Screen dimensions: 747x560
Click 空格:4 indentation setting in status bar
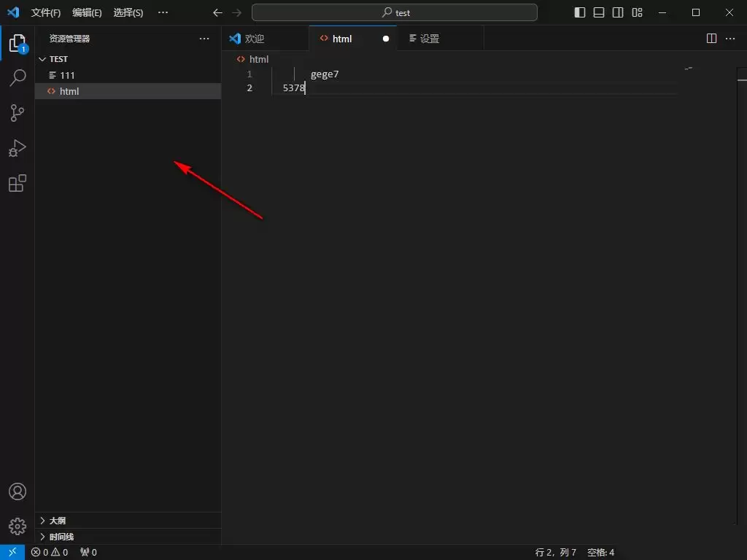[600, 552]
